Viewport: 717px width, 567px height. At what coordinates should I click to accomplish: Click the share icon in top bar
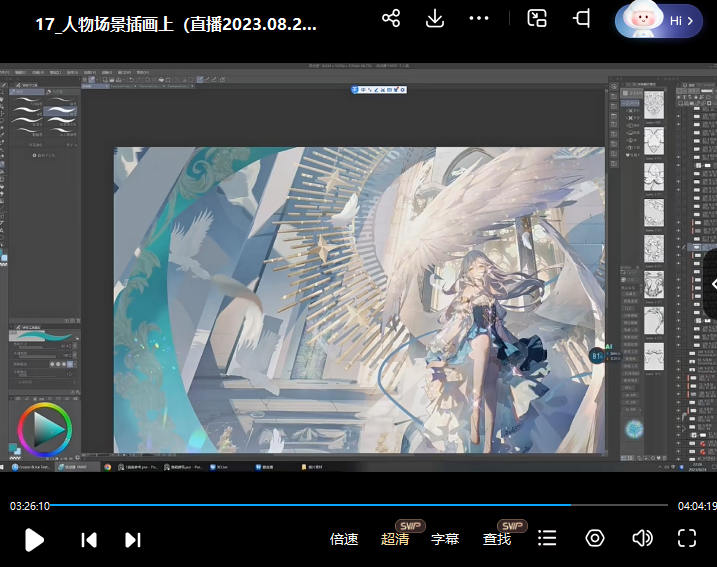tap(391, 19)
